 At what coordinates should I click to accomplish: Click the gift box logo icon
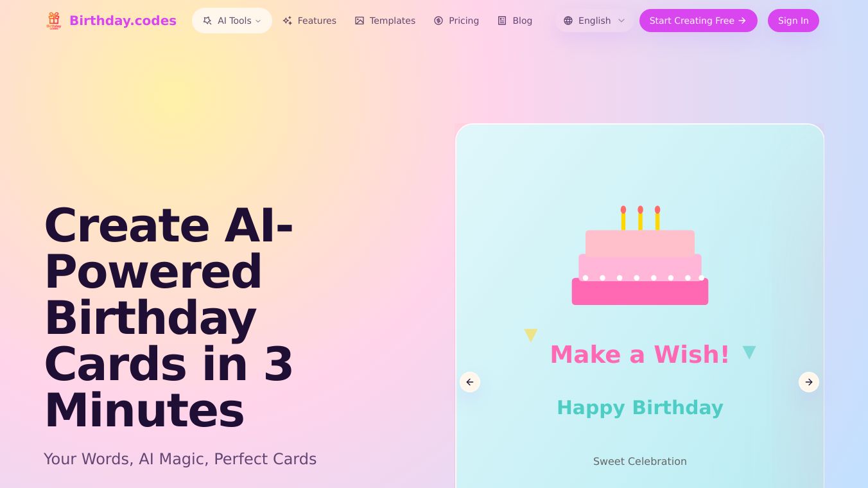(x=54, y=21)
